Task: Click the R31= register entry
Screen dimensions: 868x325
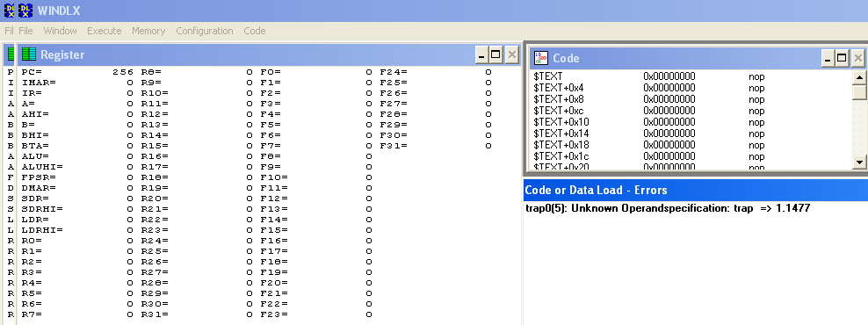Action: click(197, 314)
